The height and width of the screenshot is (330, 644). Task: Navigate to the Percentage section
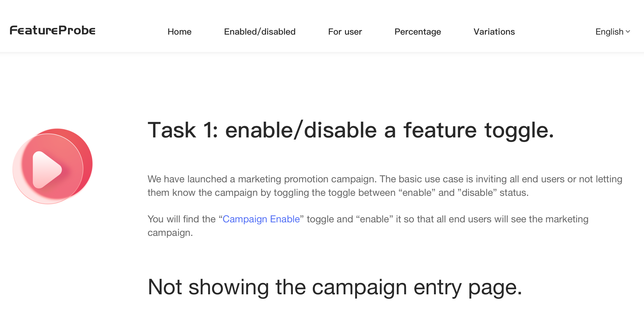418,32
